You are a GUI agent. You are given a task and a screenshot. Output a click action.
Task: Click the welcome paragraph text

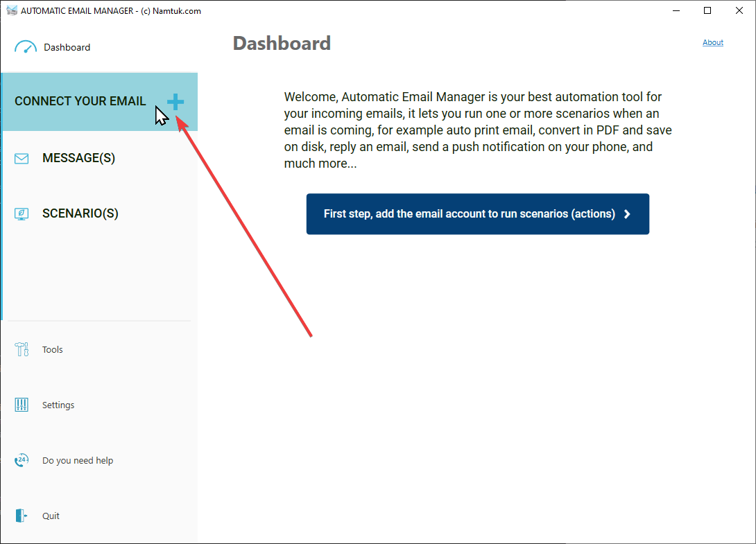tap(478, 130)
